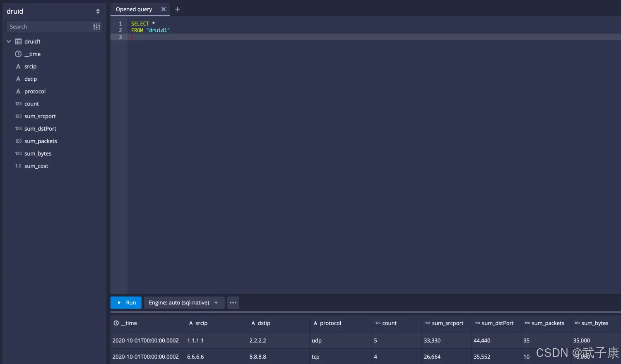Screen dimensions: 621x364
Task: Click the decimal type icon beside sum_cost
Action: point(18,166)
